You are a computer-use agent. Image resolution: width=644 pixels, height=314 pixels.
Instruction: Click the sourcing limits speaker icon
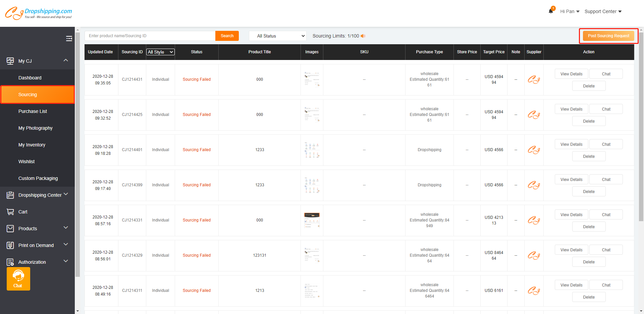pyautogui.click(x=363, y=36)
